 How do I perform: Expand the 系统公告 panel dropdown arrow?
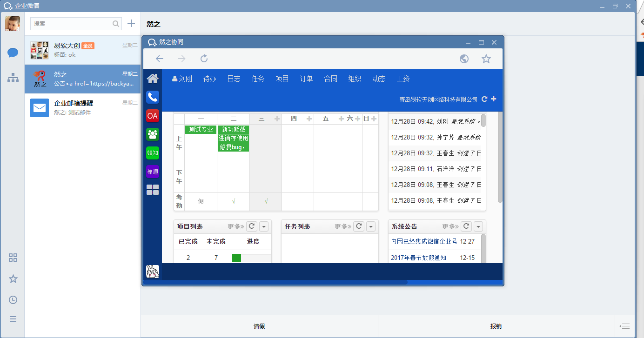tap(478, 227)
